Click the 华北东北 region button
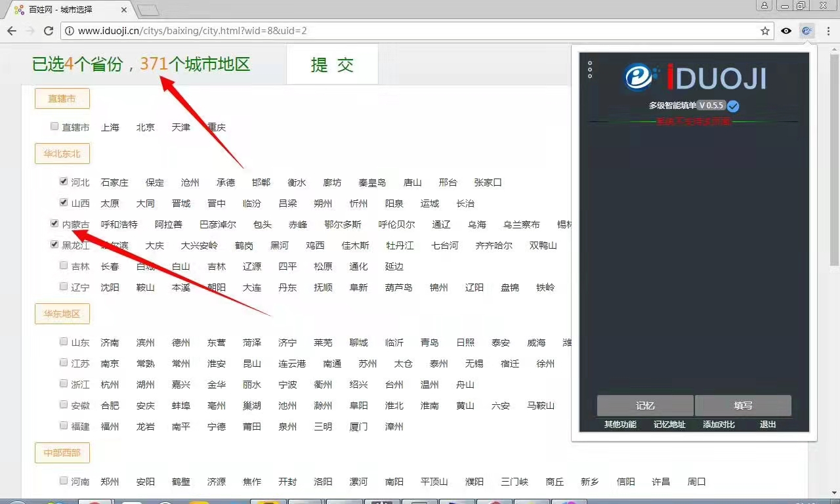This screenshot has height=504, width=840. click(x=62, y=154)
